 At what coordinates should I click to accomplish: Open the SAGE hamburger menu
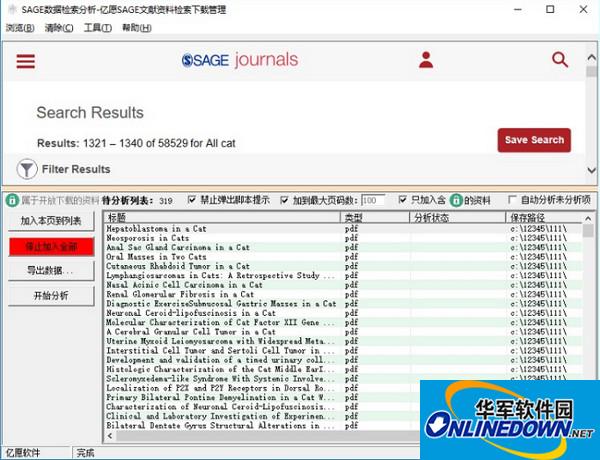pyautogui.click(x=25, y=61)
